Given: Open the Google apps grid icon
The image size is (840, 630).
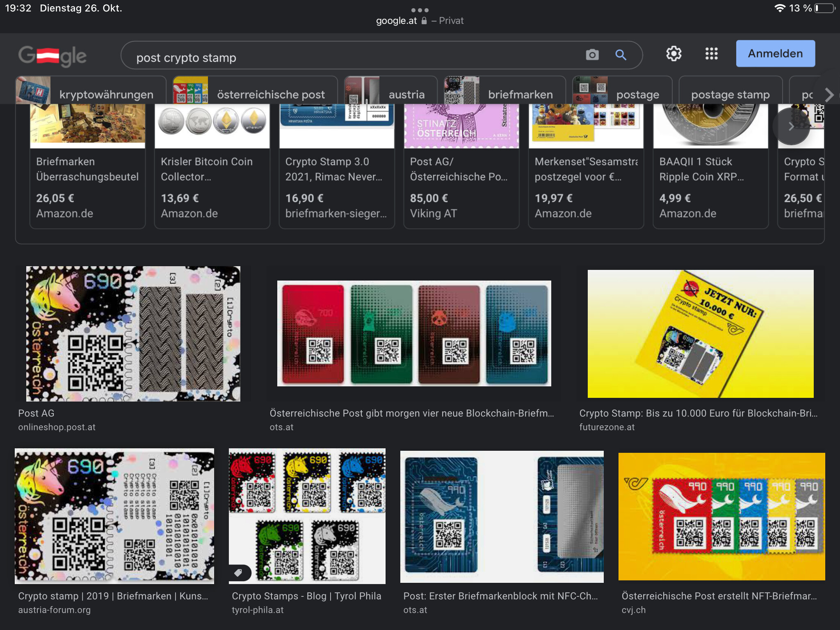Looking at the screenshot, I should click(711, 54).
